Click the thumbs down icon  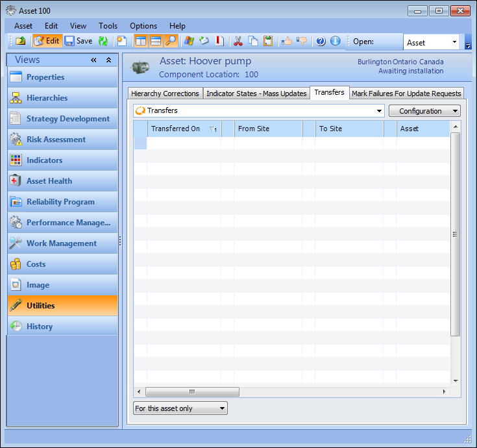(x=301, y=41)
